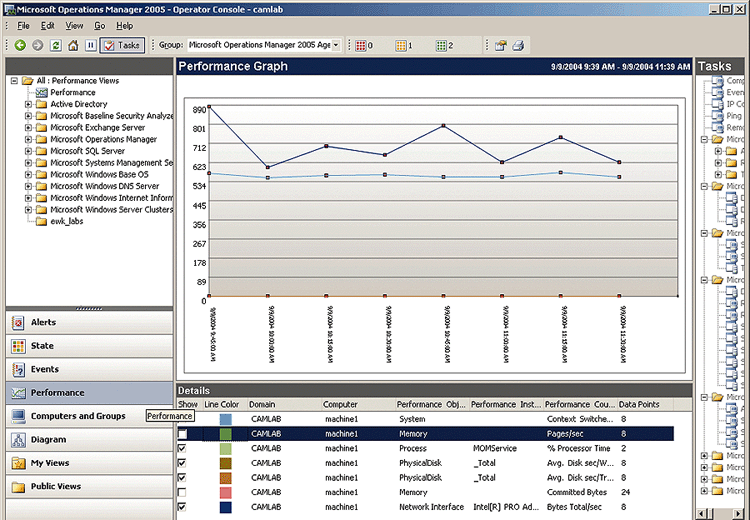Click the green success state counter icon
This screenshot has width=750, height=520.
[x=441, y=45]
